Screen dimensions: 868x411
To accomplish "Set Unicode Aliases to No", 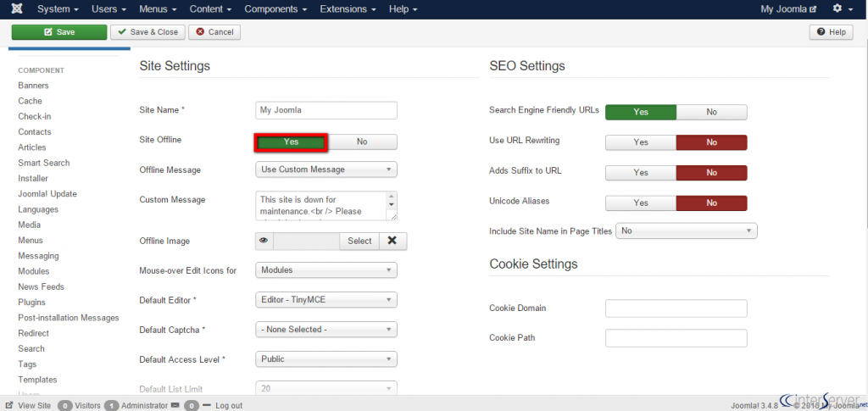I will coord(711,203).
